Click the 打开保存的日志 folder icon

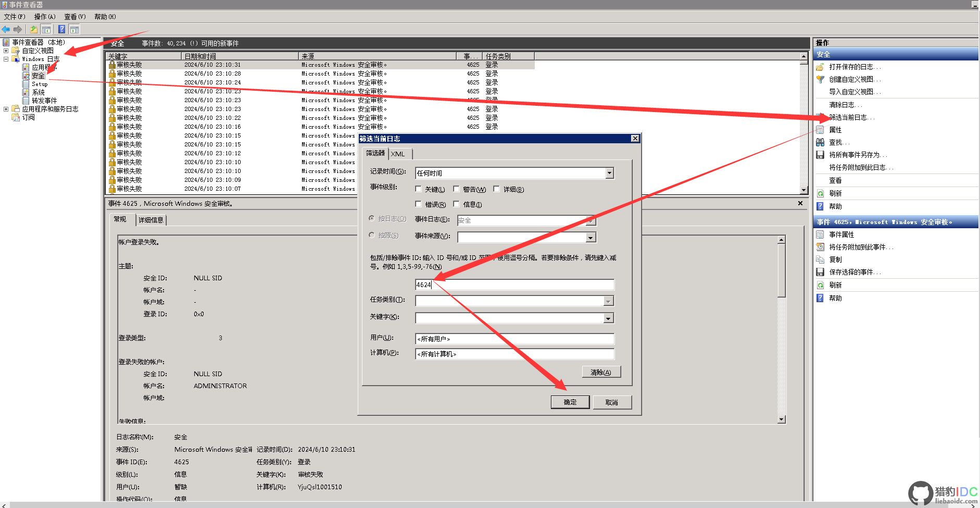(x=820, y=67)
